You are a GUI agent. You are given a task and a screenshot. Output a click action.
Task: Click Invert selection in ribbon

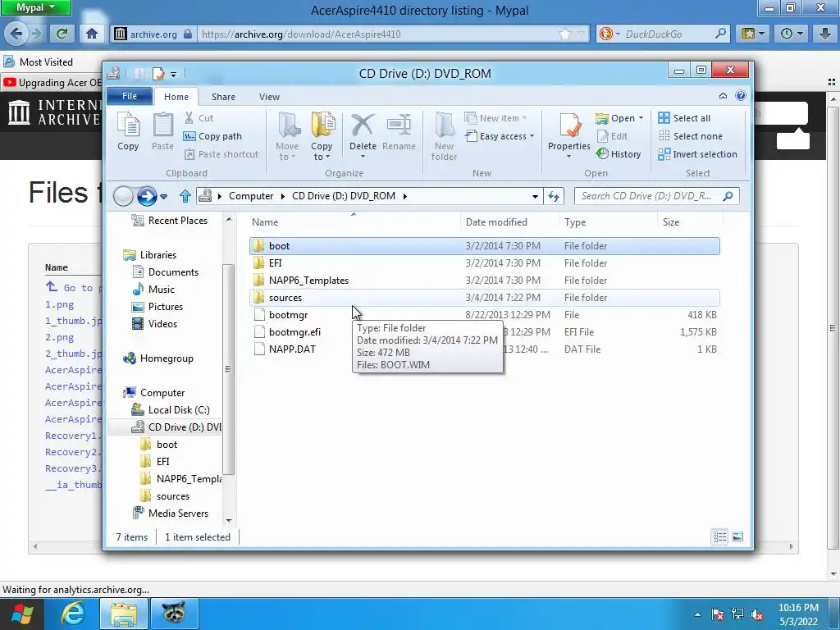pyautogui.click(x=698, y=154)
